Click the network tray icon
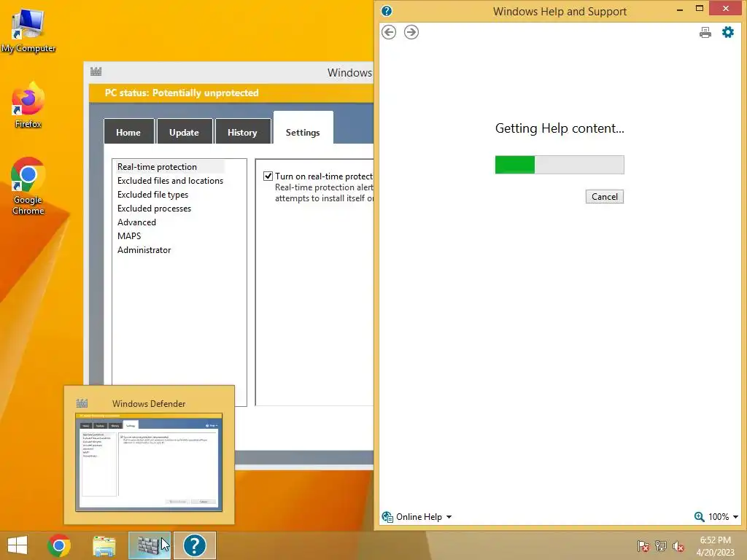The height and width of the screenshot is (560, 747). [661, 546]
